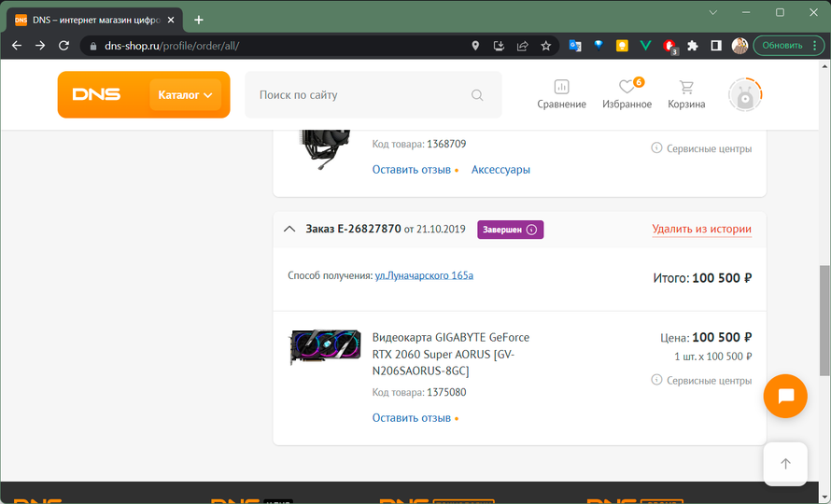The image size is (831, 504).
Task: Open the red extension with badge 3
Action: click(x=669, y=46)
